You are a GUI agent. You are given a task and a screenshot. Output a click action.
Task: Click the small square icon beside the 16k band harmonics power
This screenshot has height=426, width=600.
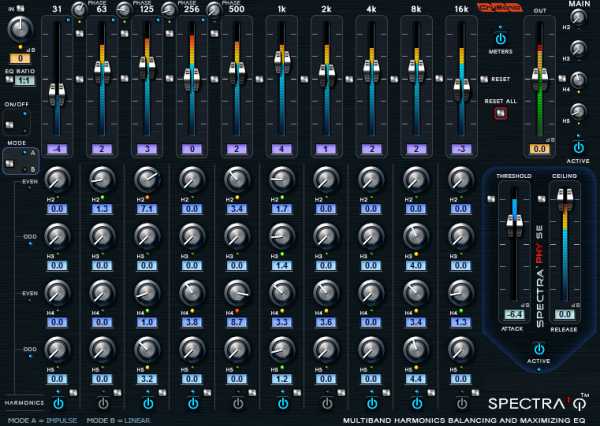pyautogui.click(x=475, y=392)
